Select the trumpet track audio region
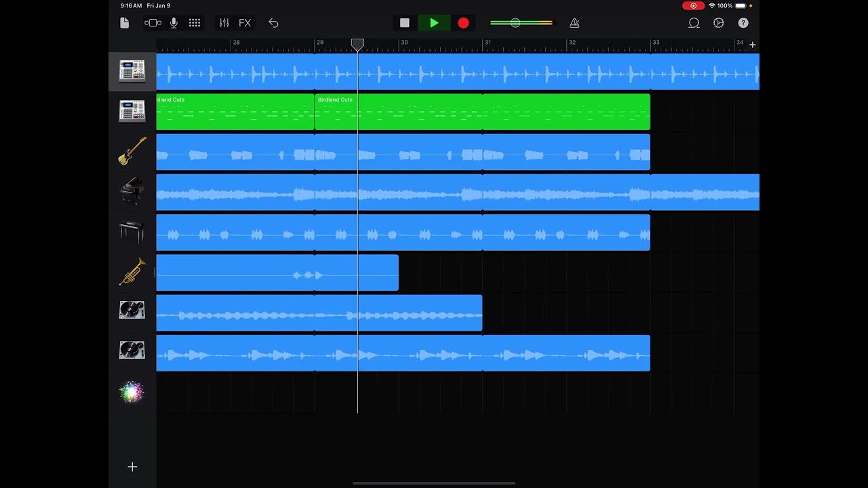This screenshot has width=868, height=488. pos(277,272)
